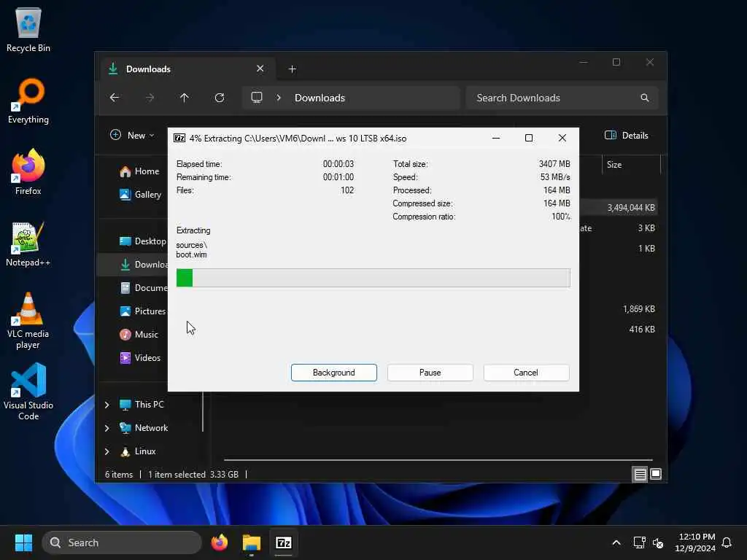Image resolution: width=747 pixels, height=560 pixels.
Task: Open the Windows Start menu
Action: coord(23,542)
